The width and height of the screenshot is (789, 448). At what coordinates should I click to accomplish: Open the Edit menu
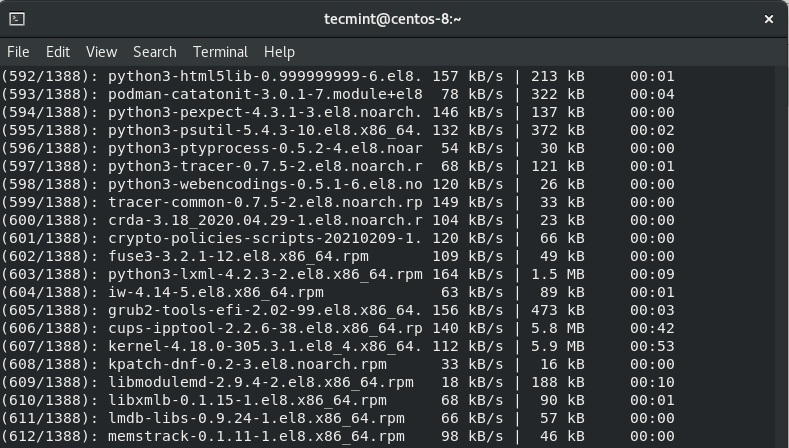pyautogui.click(x=58, y=52)
